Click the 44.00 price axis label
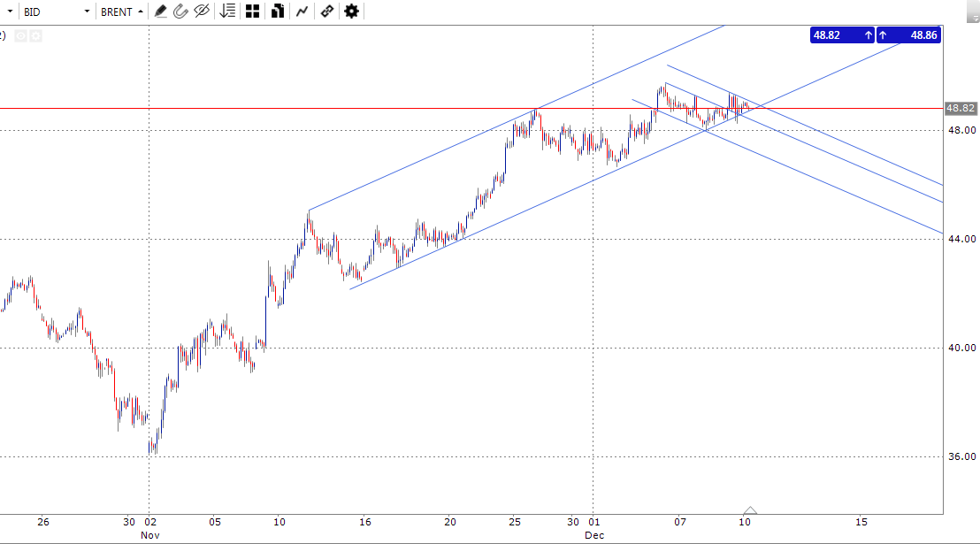 [962, 239]
